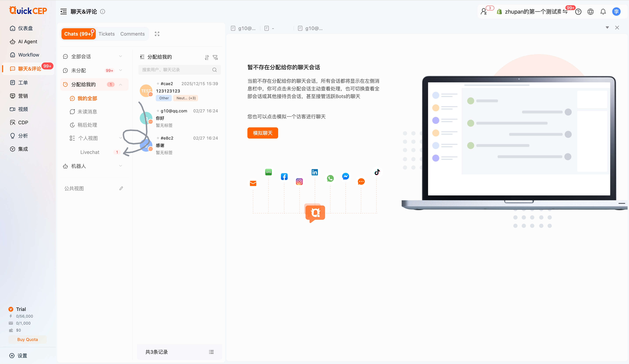This screenshot has width=629, height=364.
Task: Click the Buy Quota button
Action: 27,340
